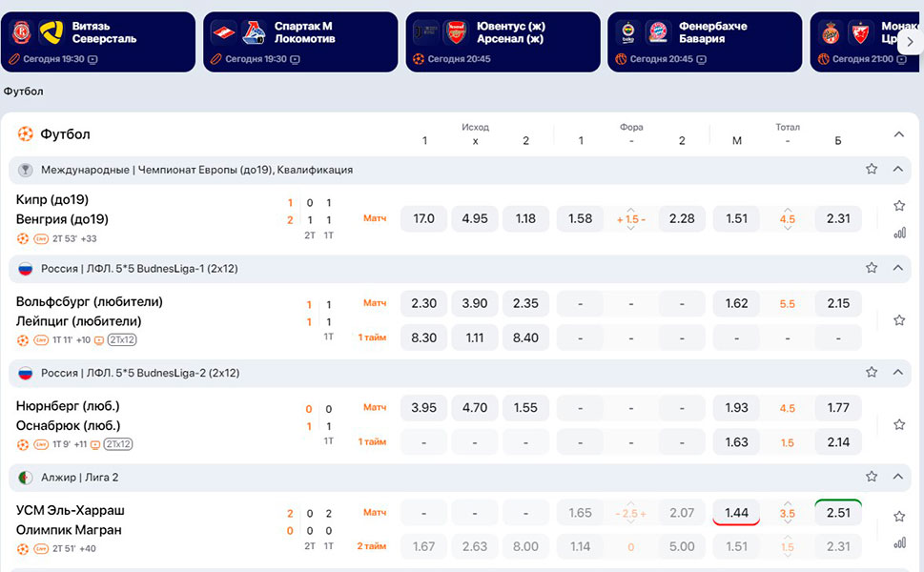This screenshot has width=924, height=572.
Task: Open statistics chart for УСМ Эль-Харраш match
Action: click(x=898, y=542)
